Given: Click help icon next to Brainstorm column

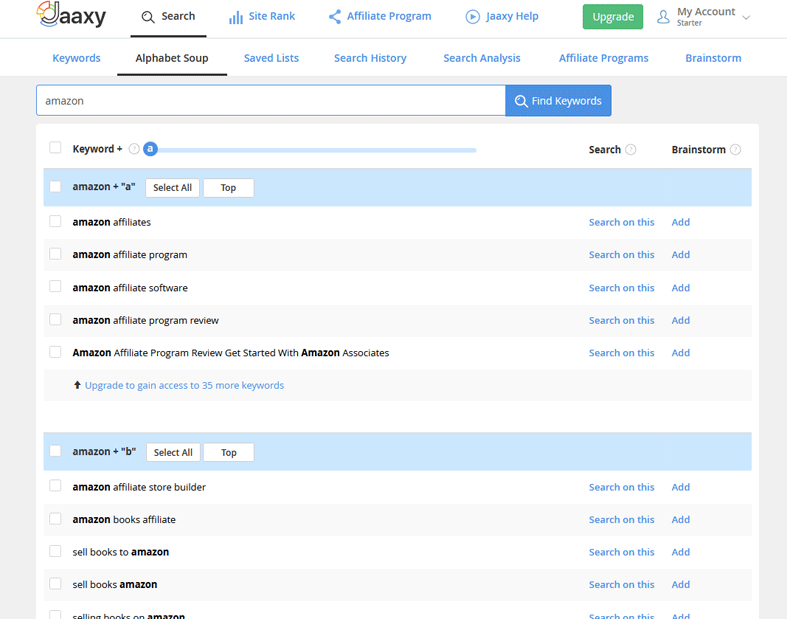Looking at the screenshot, I should [x=736, y=150].
